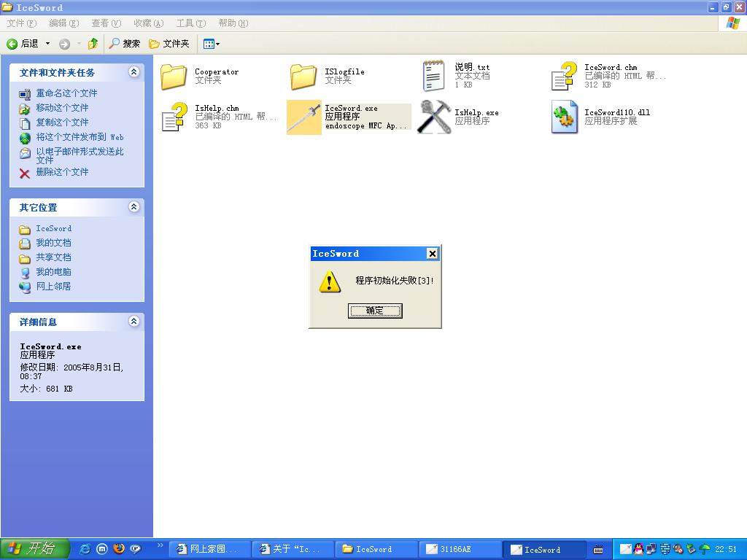This screenshot has height=560, width=747.
Task: Click the globe publish-to-Web icon
Action: 25,139
